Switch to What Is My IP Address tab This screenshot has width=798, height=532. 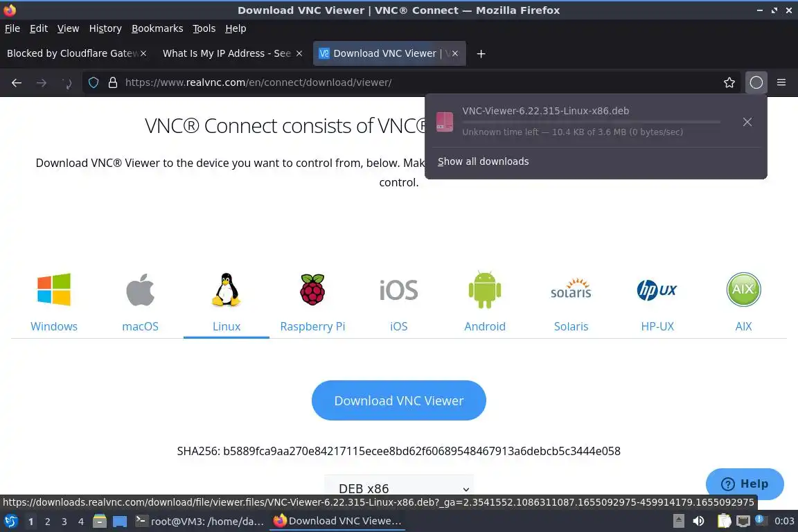click(x=227, y=53)
